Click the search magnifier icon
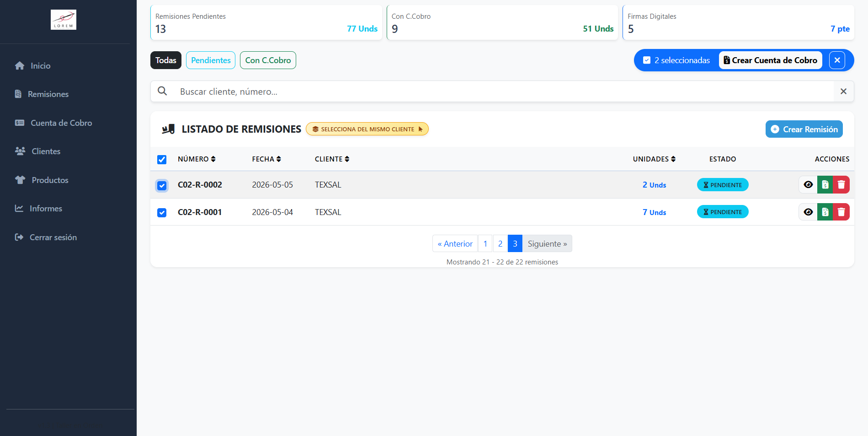Viewport: 868px width, 436px height. click(x=162, y=92)
